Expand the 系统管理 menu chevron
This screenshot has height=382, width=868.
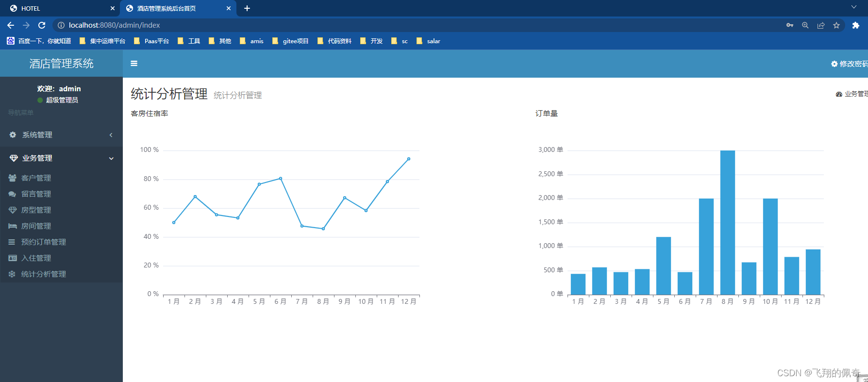point(111,135)
